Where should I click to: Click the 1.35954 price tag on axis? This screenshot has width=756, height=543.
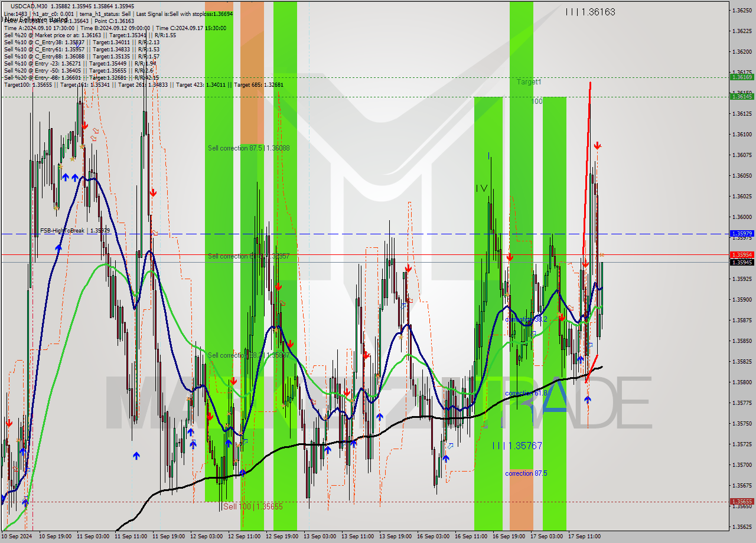[742, 254]
